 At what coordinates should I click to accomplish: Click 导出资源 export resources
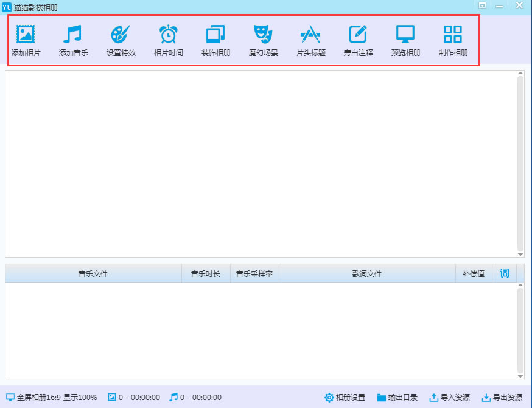[x=502, y=397]
